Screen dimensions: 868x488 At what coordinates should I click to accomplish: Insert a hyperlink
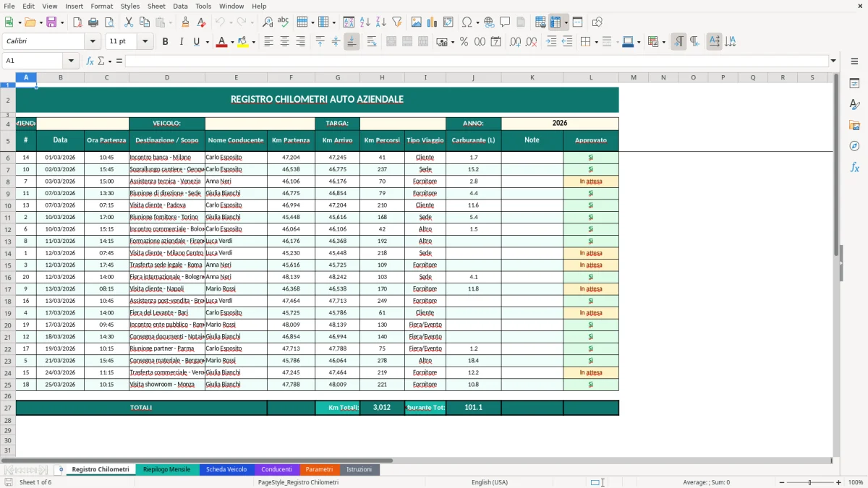(x=489, y=22)
